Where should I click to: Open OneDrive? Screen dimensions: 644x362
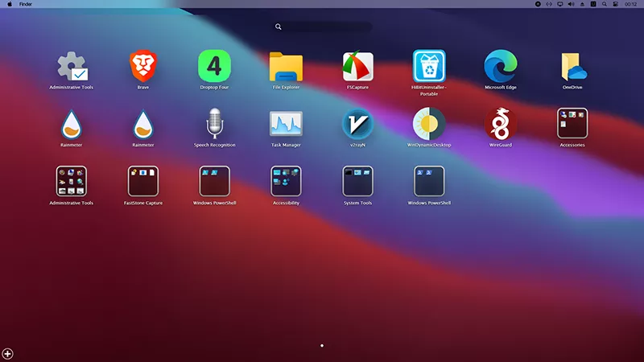[x=572, y=66]
